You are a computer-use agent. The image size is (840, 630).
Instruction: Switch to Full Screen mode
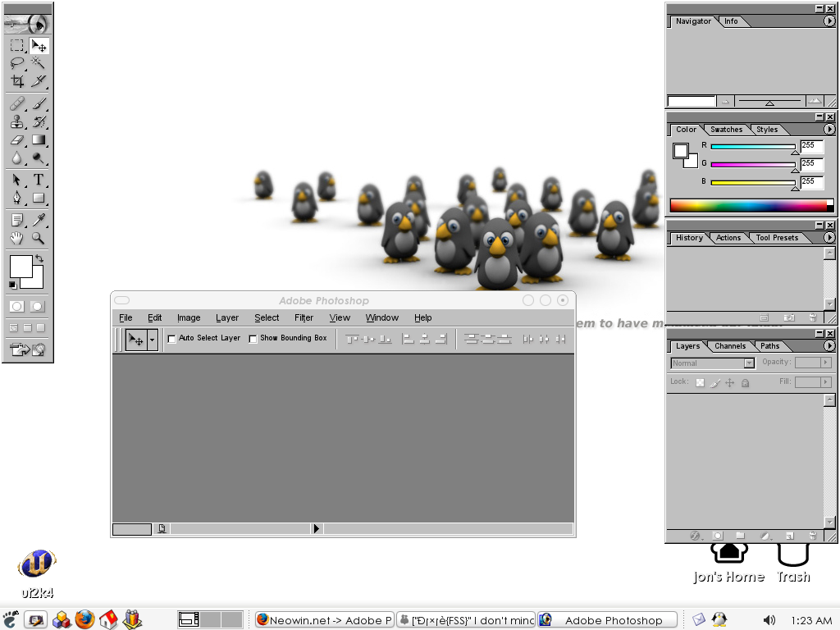tap(41, 328)
